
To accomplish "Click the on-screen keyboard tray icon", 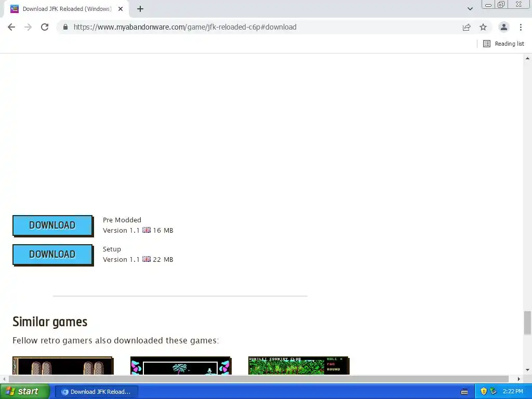I will 464,392.
